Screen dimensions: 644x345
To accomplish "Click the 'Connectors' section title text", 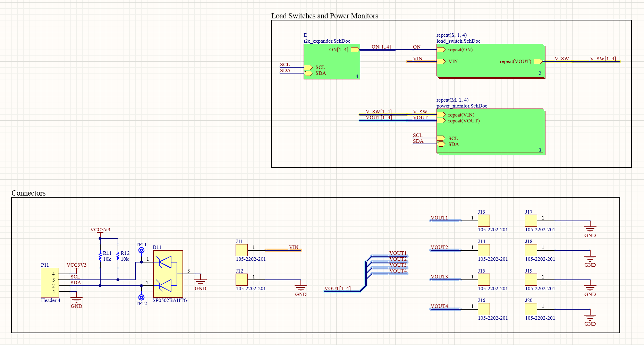I will point(28,193).
